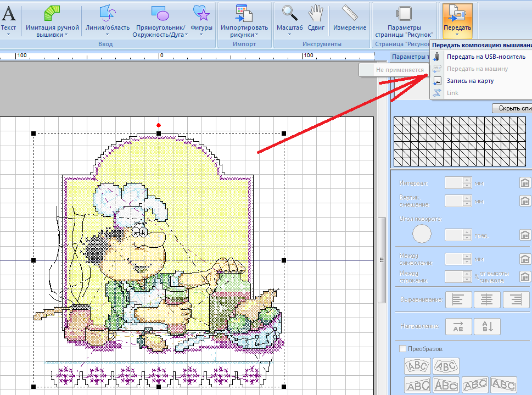The width and height of the screenshot is (532, 395).
Task: Expand the Передать dropdown arrow
Action: (x=457, y=34)
